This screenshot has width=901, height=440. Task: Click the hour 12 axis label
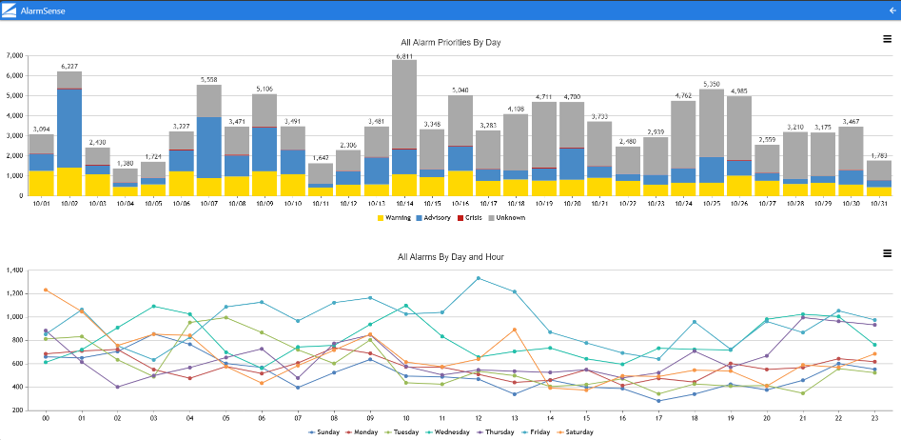pyautogui.click(x=478, y=418)
